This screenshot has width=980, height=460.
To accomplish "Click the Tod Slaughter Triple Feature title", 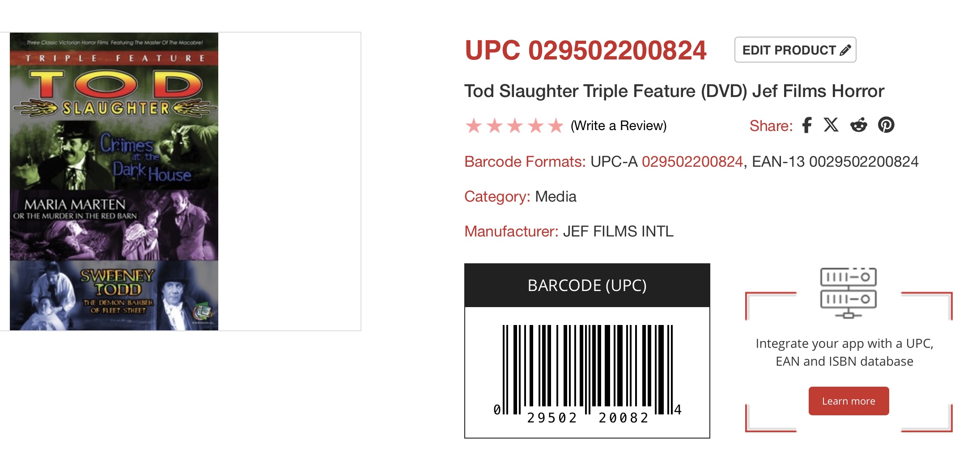I will [x=674, y=91].
